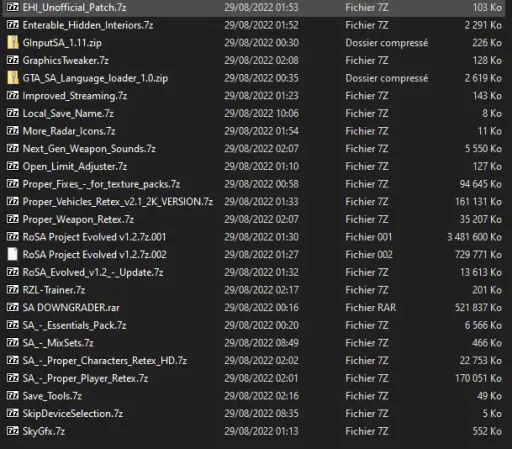Image resolution: width=512 pixels, height=449 pixels.
Task: Click the zip icon of GTA_SA_Language_loader_1.0.zip
Action: pos(13,78)
